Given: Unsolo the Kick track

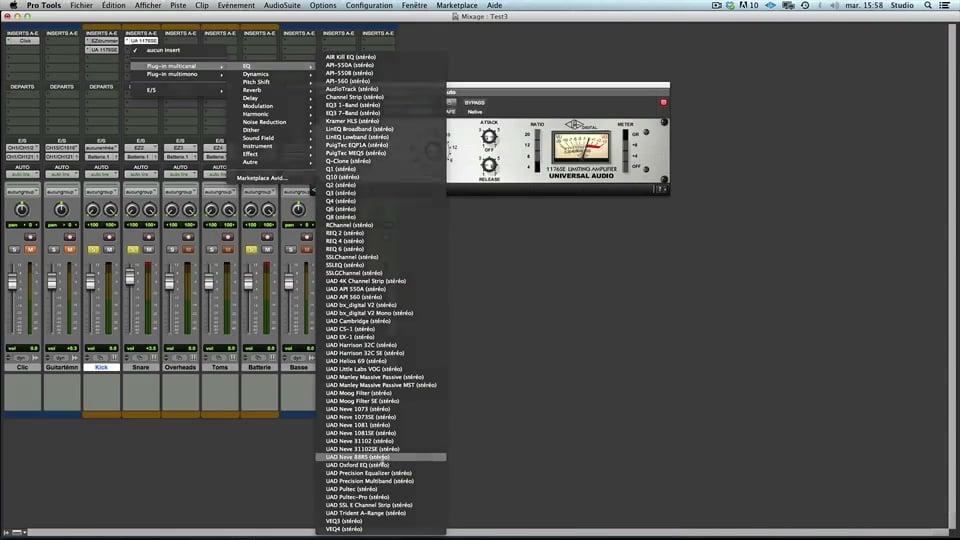Looking at the screenshot, I should (x=93, y=249).
